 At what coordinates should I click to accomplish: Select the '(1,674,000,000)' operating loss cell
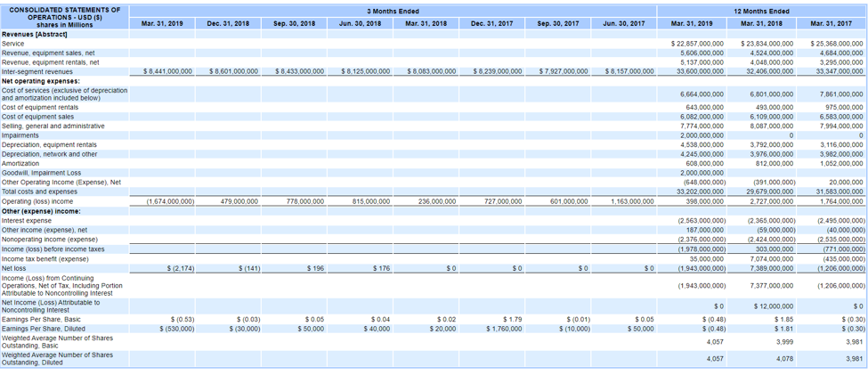170,201
